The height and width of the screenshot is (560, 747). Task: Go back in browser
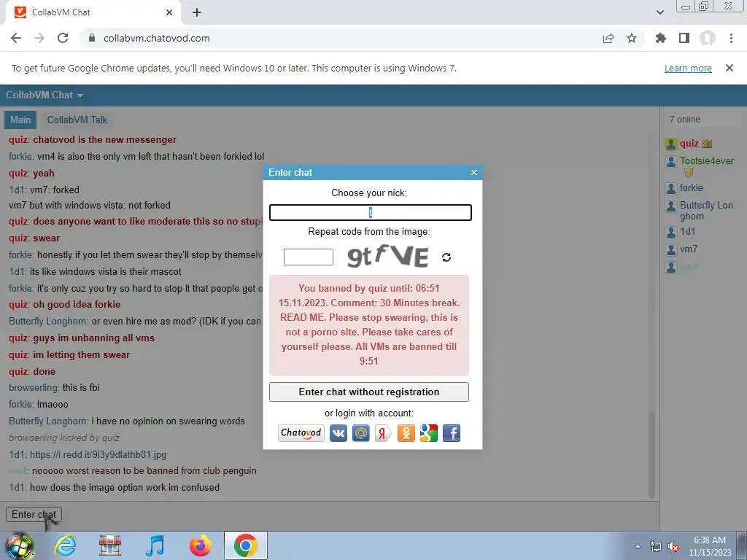(x=16, y=38)
